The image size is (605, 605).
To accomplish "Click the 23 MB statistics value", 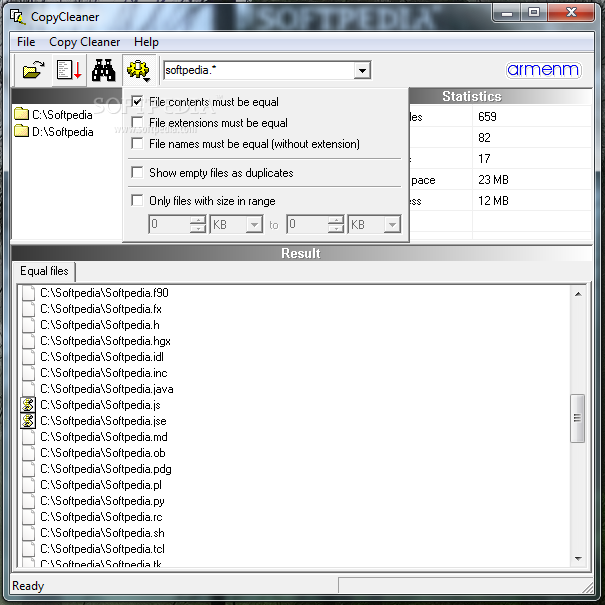I will (493, 180).
